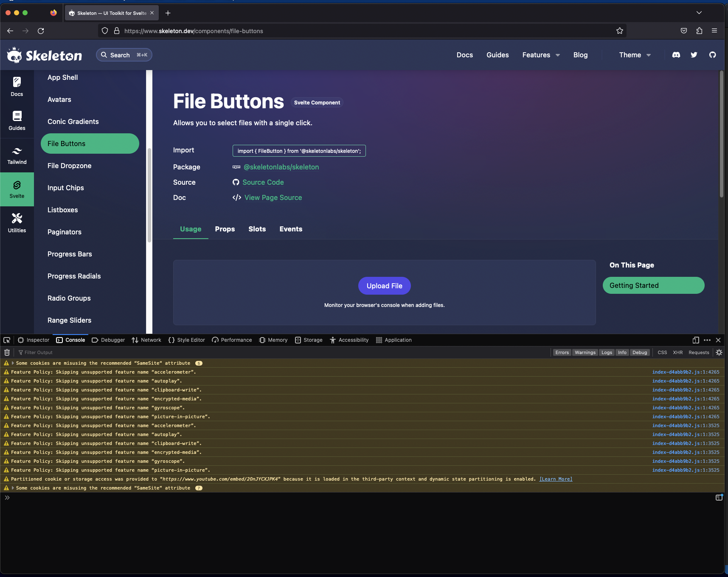Open the Network panel in DevTools
This screenshot has width=728, height=577.
[x=146, y=340]
